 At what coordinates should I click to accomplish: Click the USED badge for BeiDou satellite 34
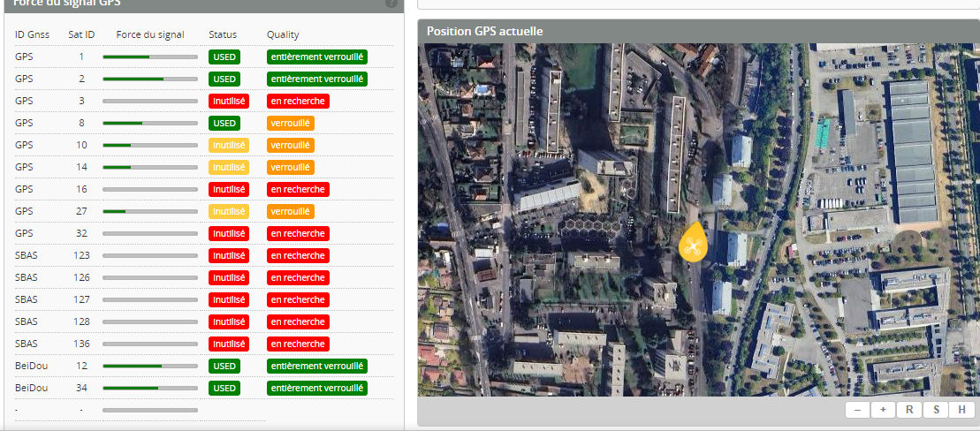[224, 388]
